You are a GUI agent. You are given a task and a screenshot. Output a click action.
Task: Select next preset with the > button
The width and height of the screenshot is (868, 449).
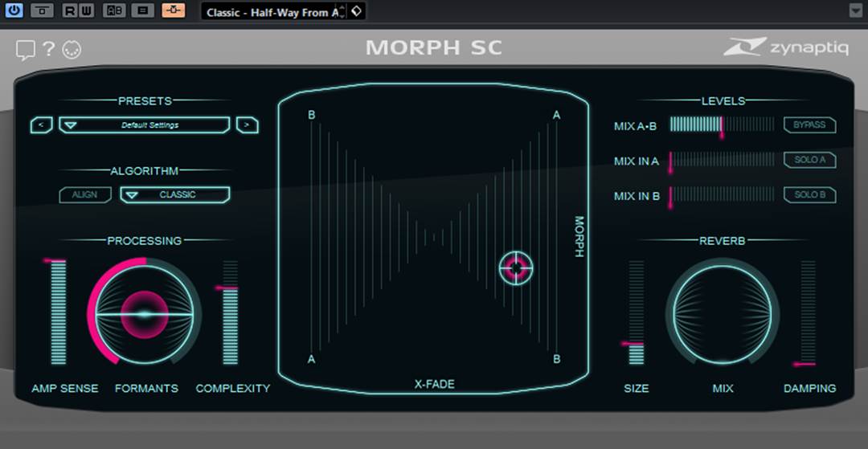coord(247,125)
